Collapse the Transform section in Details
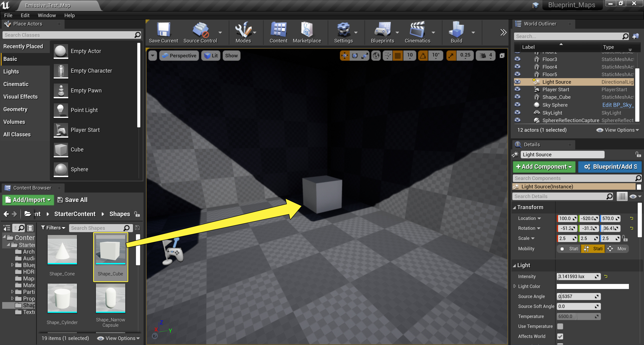 point(515,207)
